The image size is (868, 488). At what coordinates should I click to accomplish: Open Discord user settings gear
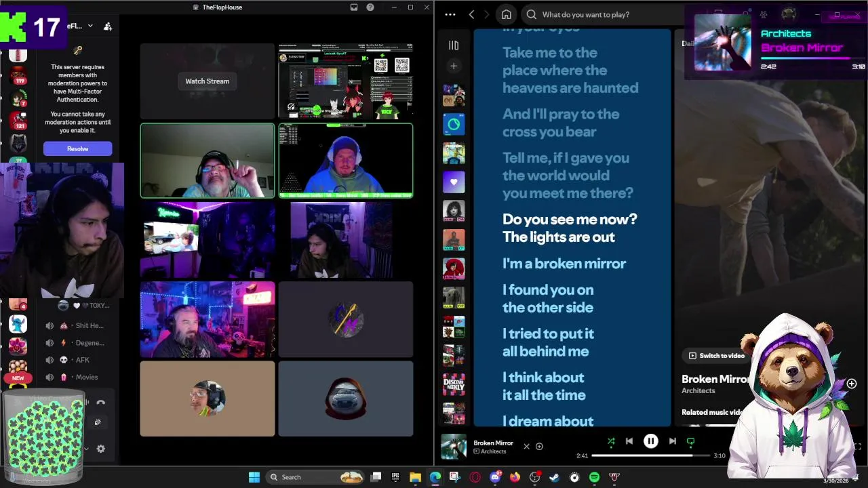pyautogui.click(x=100, y=449)
